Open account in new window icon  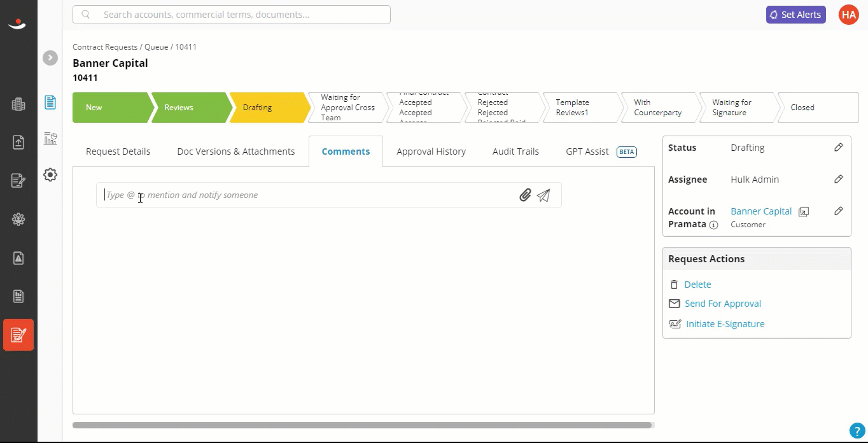click(x=804, y=212)
